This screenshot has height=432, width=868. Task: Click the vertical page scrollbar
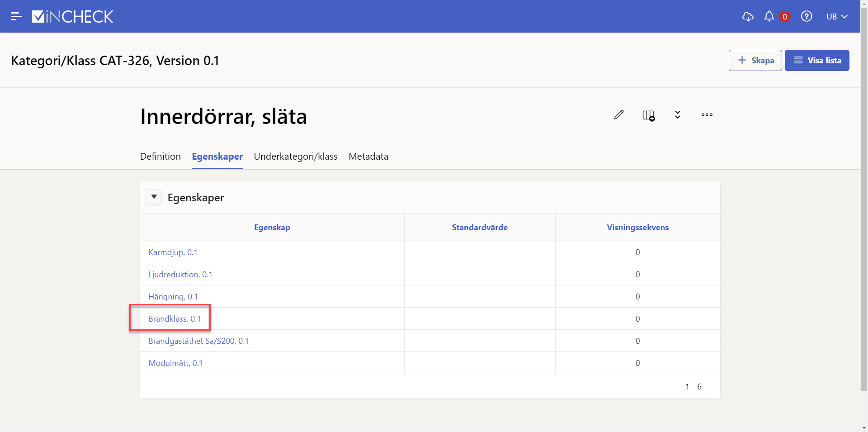click(864, 204)
